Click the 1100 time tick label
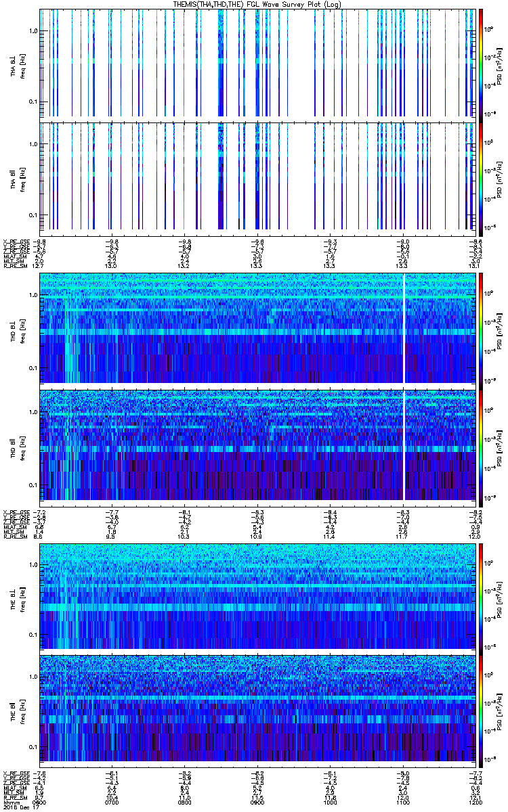 (x=404, y=802)
